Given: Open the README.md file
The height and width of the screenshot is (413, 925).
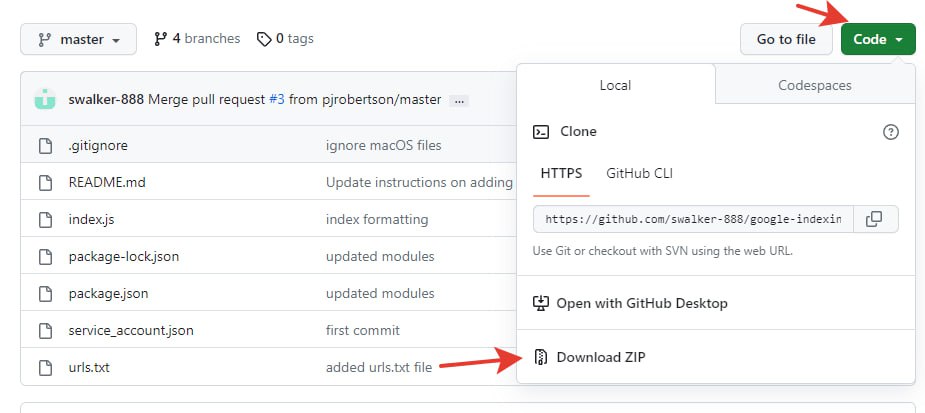Looking at the screenshot, I should coord(107,182).
